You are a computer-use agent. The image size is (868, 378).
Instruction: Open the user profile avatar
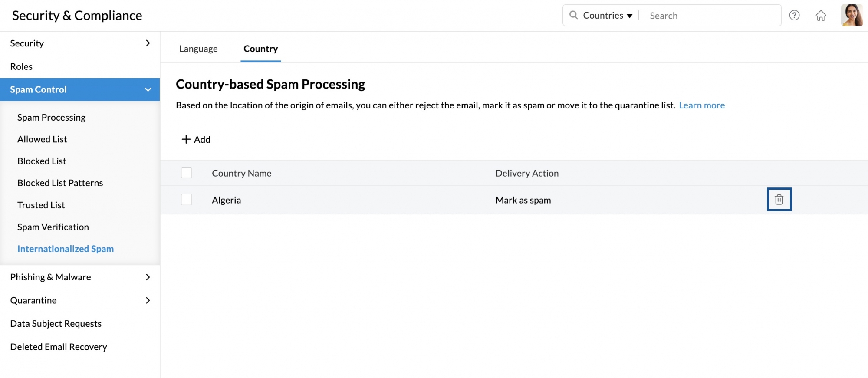pos(852,15)
